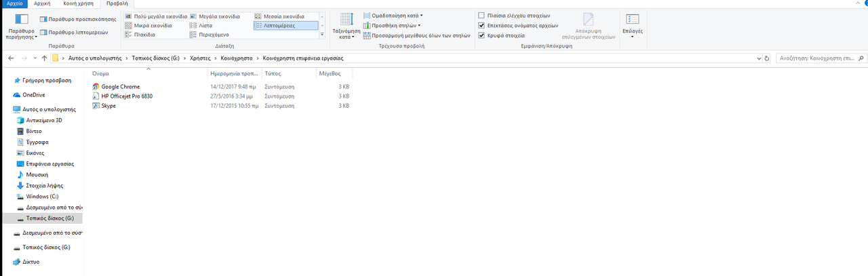The image size is (868, 276).
Task: Open Γρήγορη πρόσβαση quick access
Action: click(x=42, y=80)
